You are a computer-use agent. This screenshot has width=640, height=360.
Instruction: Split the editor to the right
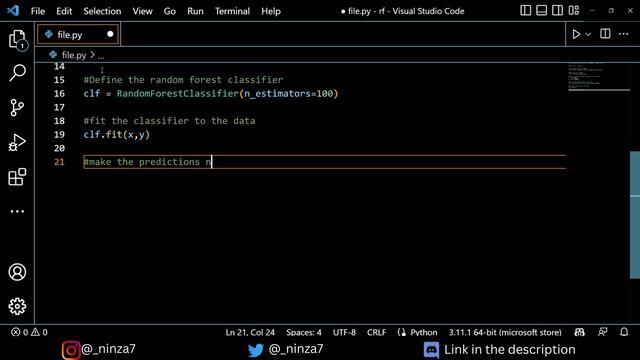coord(605,34)
